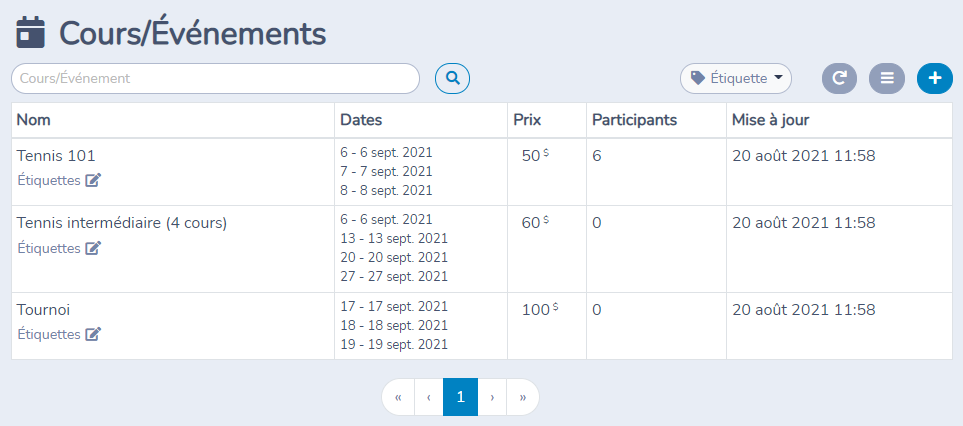This screenshot has width=963, height=426.
Task: Select page 1 in the pagination
Action: click(461, 397)
